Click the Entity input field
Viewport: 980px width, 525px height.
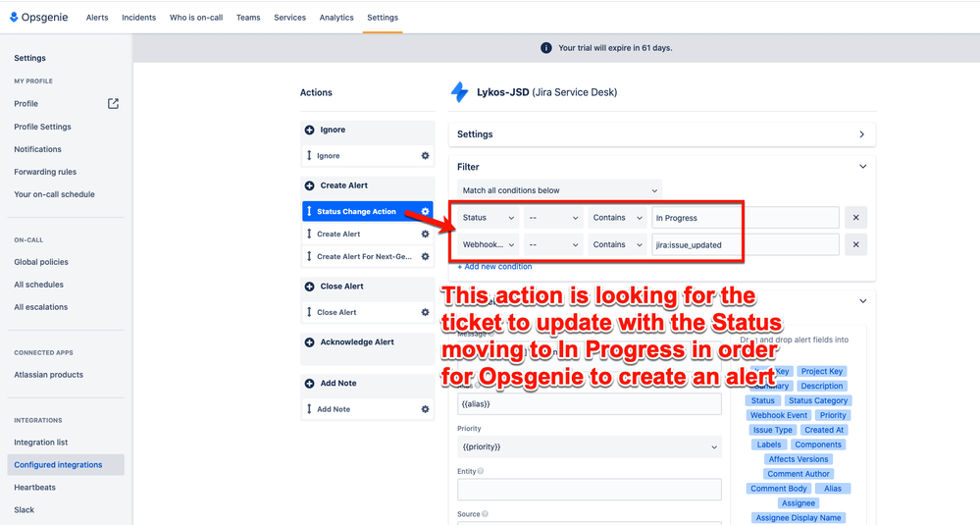coord(590,490)
